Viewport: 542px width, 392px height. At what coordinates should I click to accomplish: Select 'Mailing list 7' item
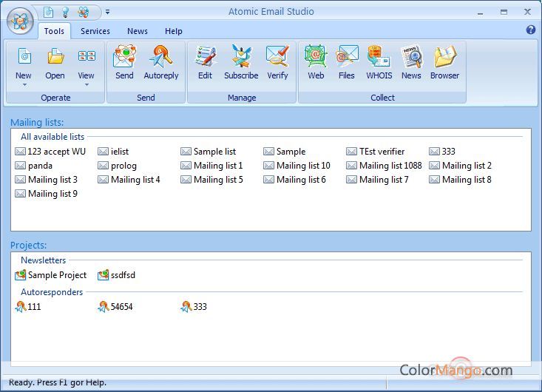[x=377, y=180]
